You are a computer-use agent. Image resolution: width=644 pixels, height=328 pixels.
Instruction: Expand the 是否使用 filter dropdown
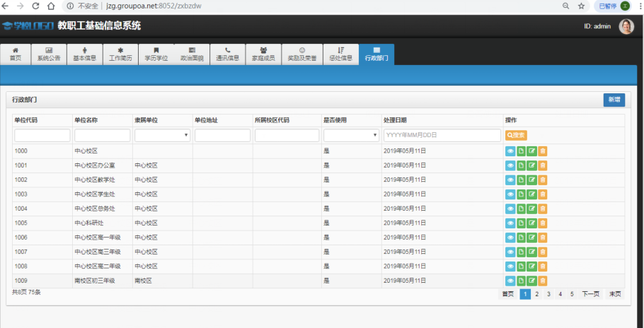(352, 135)
